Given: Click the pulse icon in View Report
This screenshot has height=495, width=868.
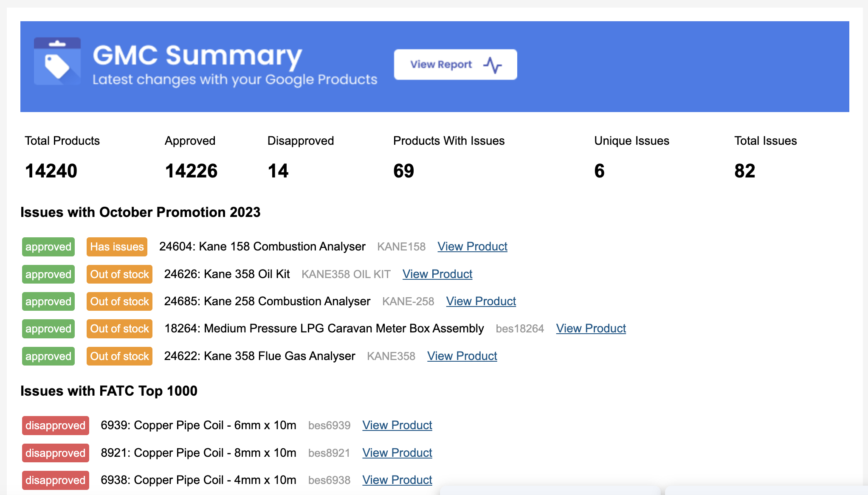Looking at the screenshot, I should (493, 65).
